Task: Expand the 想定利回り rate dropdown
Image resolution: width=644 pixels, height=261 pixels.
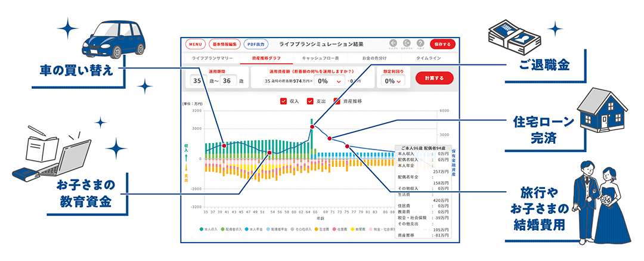Action: pos(392,81)
